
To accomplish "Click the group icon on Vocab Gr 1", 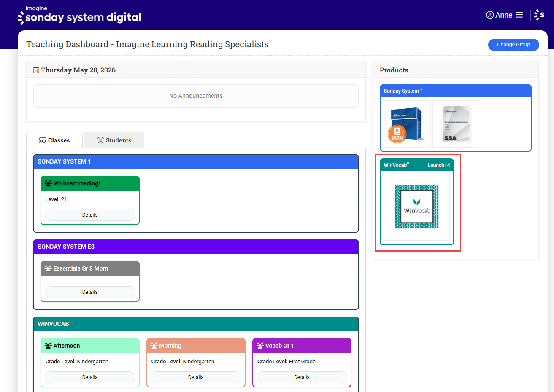I will point(260,346).
